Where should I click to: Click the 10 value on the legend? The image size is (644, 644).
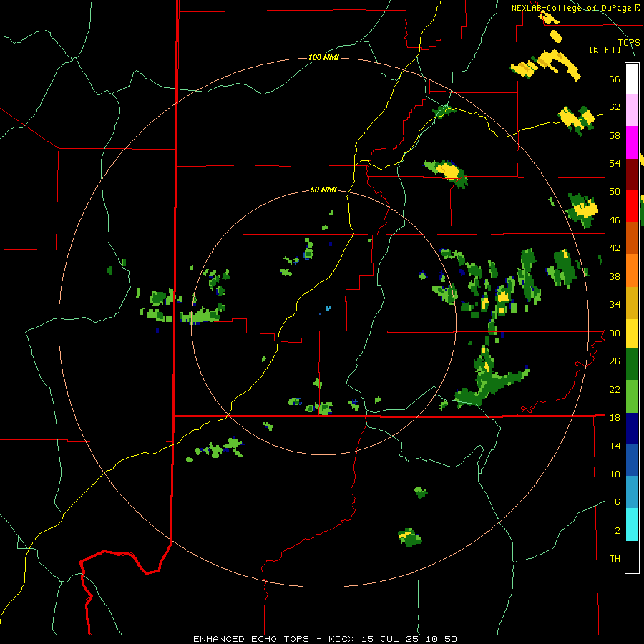coord(615,474)
